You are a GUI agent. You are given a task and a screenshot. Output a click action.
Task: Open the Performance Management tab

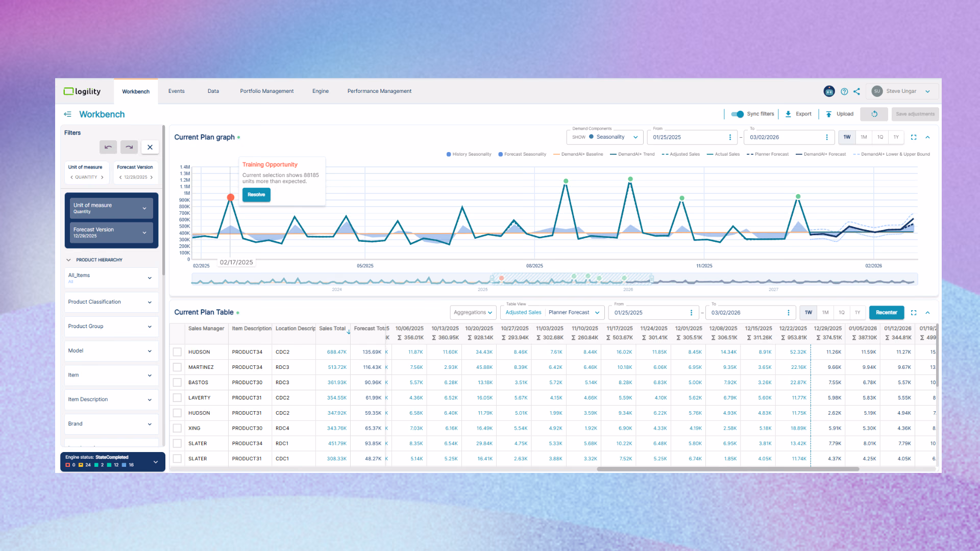379,91
